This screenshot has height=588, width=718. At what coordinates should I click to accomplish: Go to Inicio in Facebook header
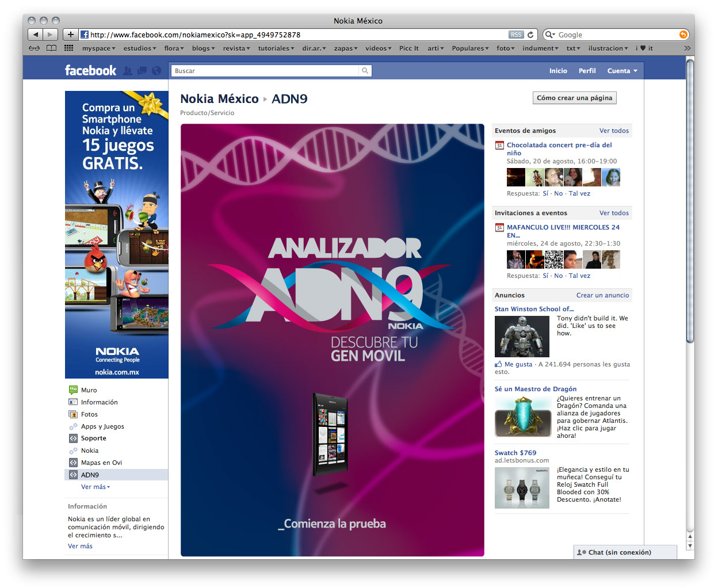pyautogui.click(x=558, y=71)
